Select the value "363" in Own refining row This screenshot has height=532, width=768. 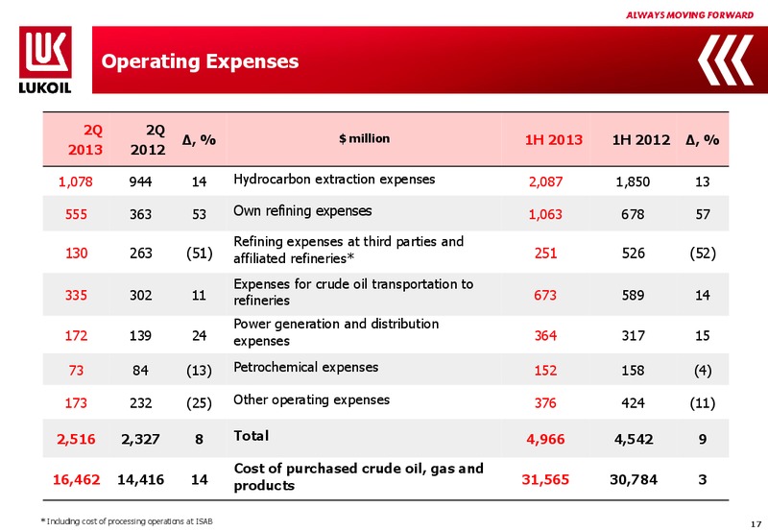[140, 214]
